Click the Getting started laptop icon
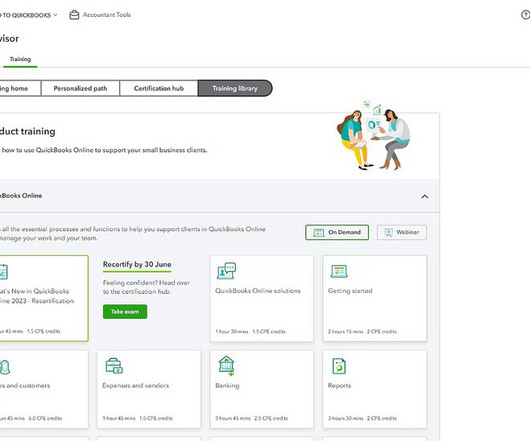Viewport: 530px width, 442px height. pos(339,271)
